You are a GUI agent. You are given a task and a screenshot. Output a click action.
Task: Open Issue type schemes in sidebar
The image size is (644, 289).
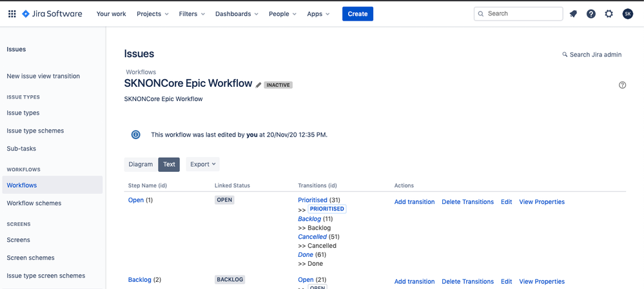[x=35, y=131]
